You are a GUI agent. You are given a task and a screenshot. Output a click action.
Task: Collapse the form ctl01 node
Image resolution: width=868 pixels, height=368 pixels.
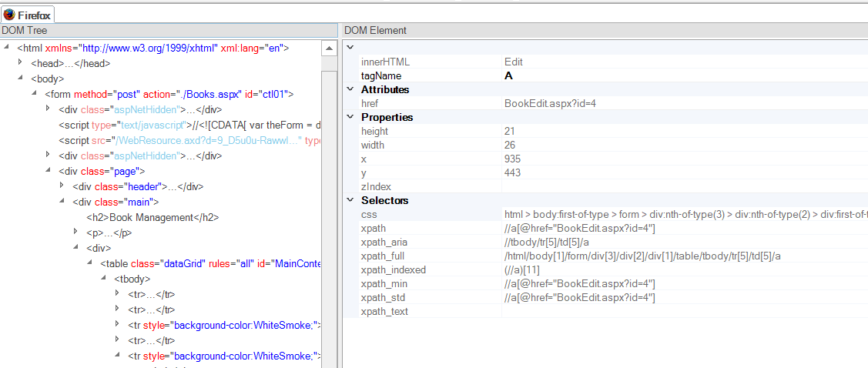34,93
